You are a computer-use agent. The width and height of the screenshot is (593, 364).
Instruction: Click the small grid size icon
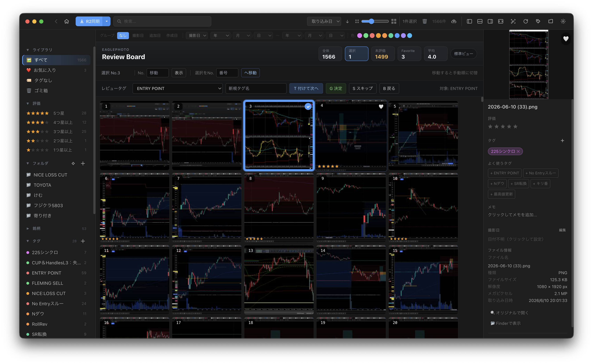(357, 21)
